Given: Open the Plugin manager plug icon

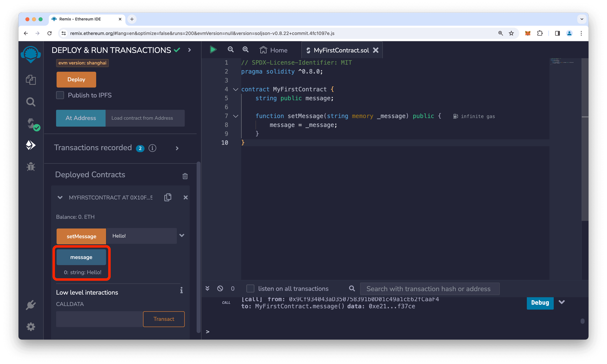Looking at the screenshot, I should (x=31, y=305).
